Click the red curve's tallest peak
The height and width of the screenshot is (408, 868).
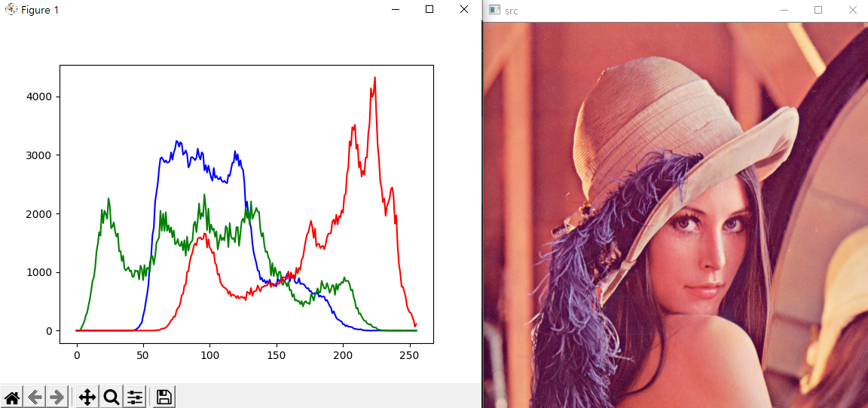374,78
